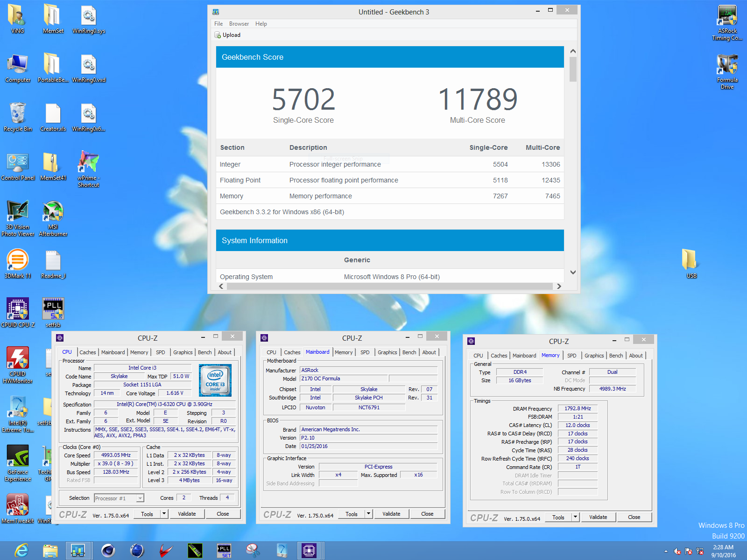Click the Multi-Core Score 11789
747x560 pixels.
tap(478, 99)
